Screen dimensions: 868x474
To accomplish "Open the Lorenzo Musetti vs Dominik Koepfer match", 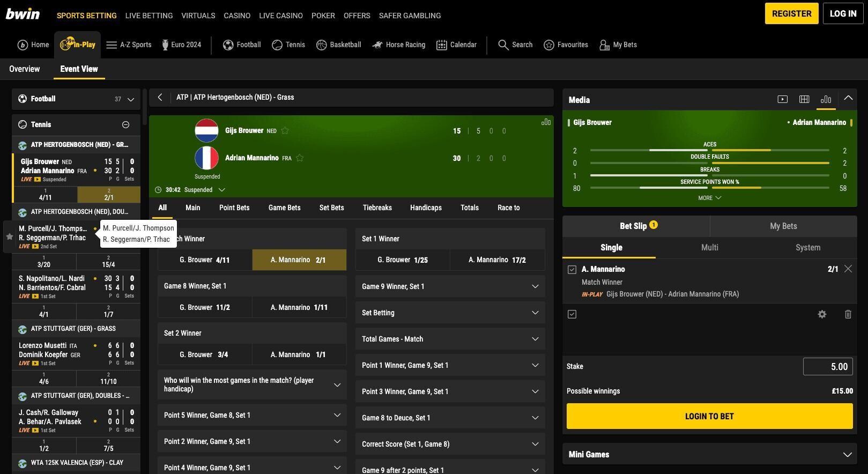I will tap(76, 354).
